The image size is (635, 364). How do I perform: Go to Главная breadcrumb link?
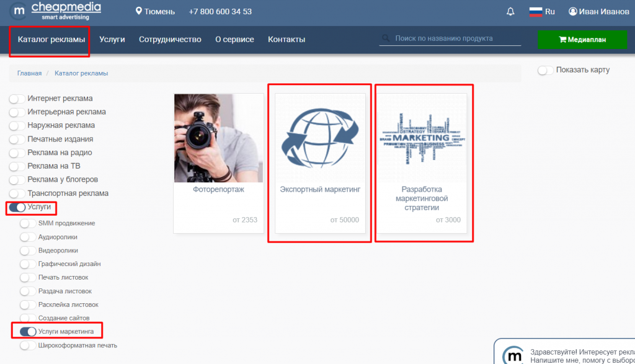pyautogui.click(x=29, y=73)
